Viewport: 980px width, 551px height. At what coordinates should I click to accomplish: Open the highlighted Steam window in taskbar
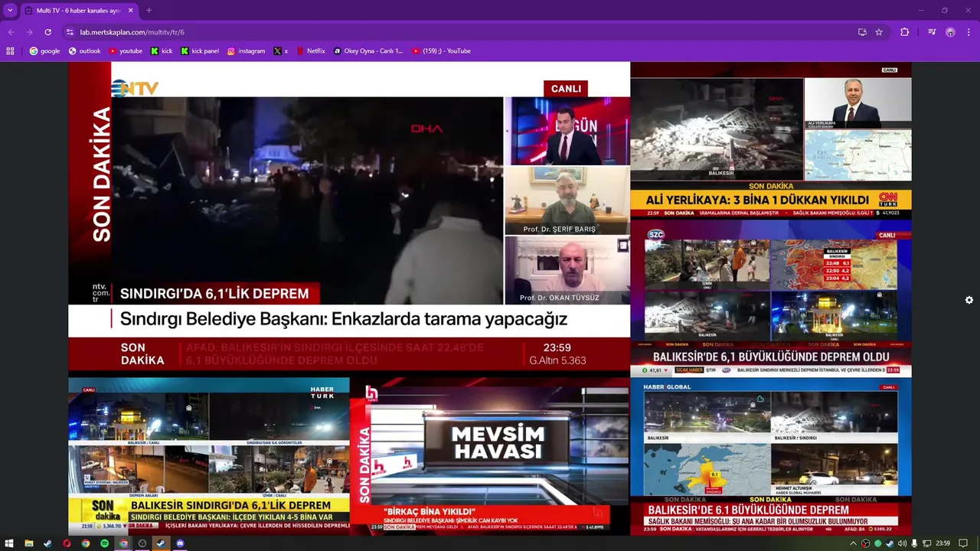coord(161,543)
